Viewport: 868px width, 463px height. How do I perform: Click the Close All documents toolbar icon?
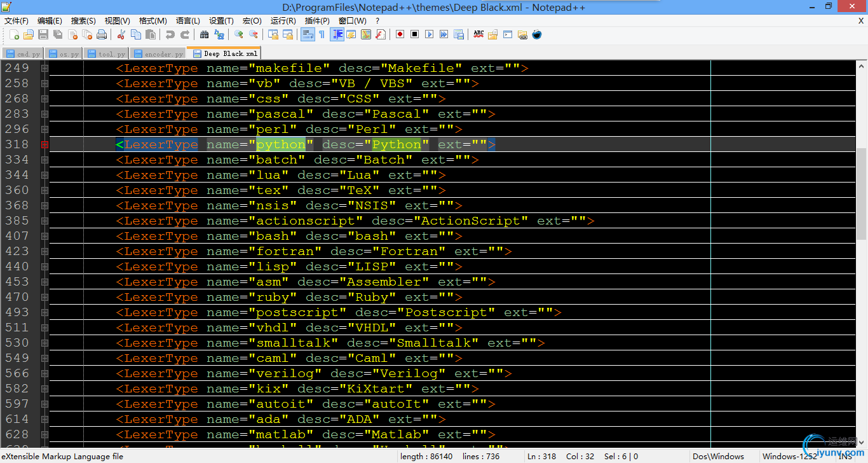point(87,34)
